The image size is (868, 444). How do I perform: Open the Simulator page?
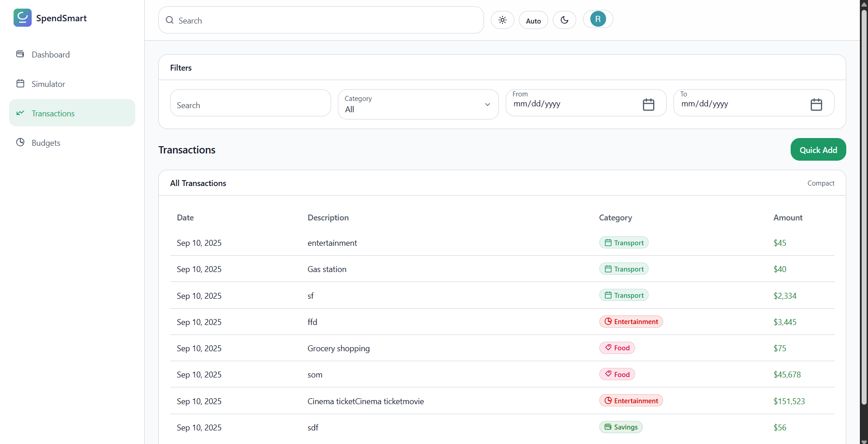72,84
